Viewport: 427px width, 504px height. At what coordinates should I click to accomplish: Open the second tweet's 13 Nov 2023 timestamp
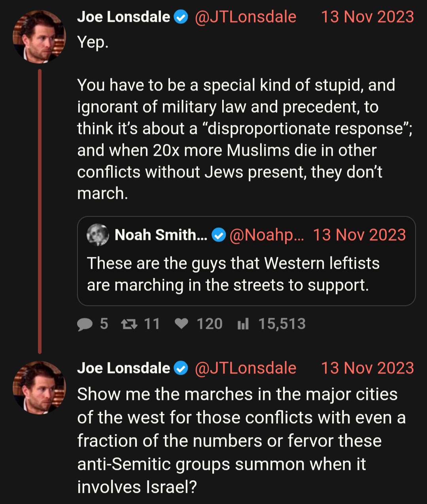click(x=367, y=368)
